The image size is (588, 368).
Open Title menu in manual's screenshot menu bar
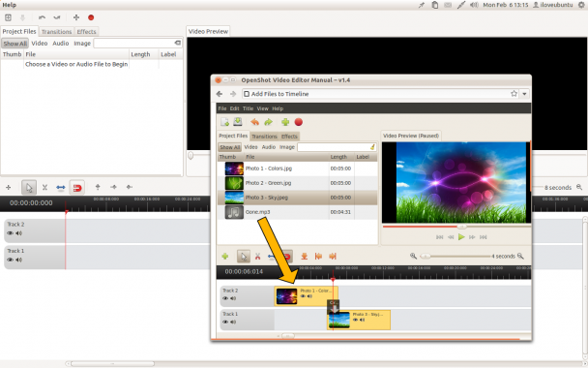[248, 108]
